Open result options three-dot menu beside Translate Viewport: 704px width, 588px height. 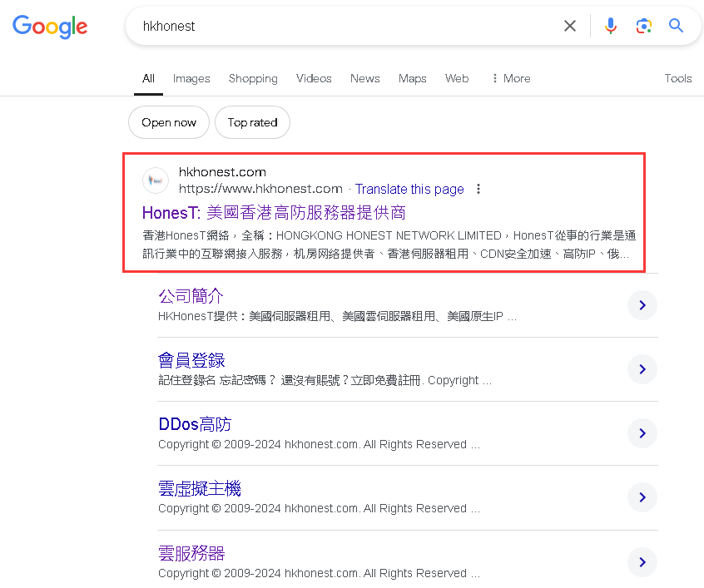tap(478, 189)
